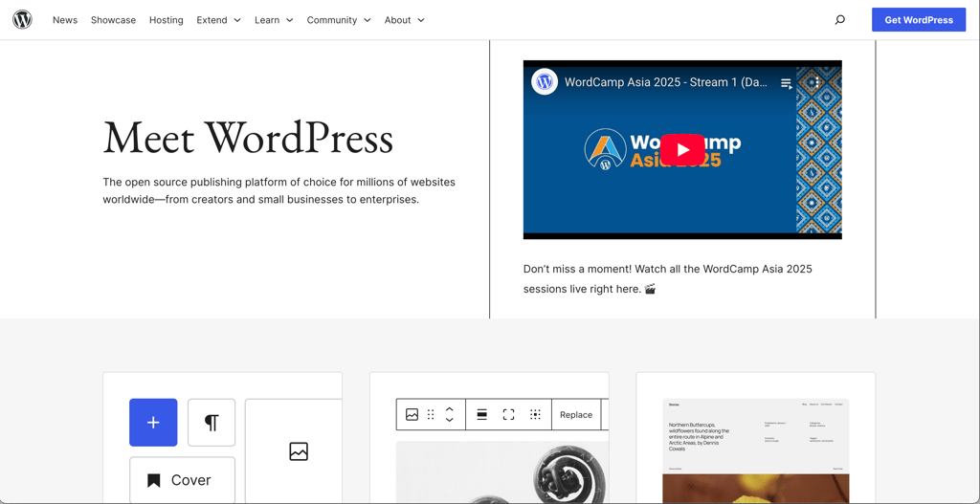Expand the Extend dropdown menu
The height and width of the screenshot is (504, 980).
coord(219,20)
